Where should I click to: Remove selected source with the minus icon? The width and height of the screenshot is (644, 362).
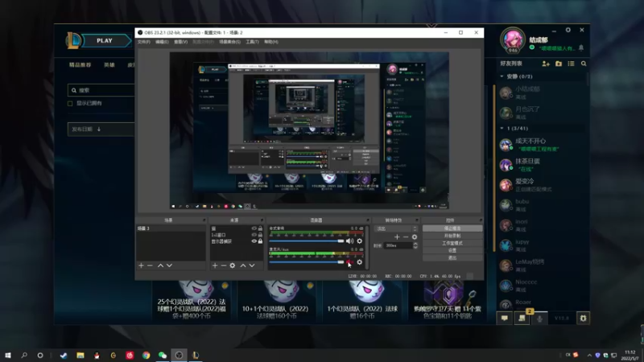pos(224,265)
